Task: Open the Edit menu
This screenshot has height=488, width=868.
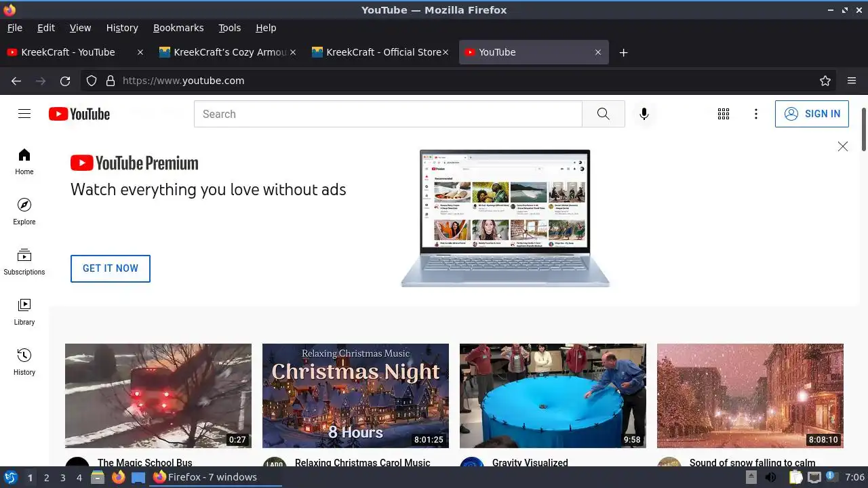Action: tap(46, 28)
